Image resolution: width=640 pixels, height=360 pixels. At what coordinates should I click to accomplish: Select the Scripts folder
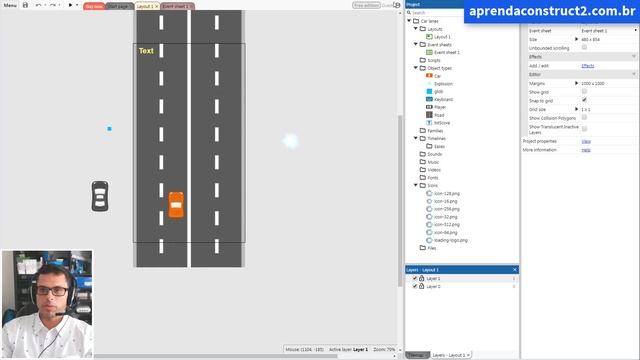430,60
